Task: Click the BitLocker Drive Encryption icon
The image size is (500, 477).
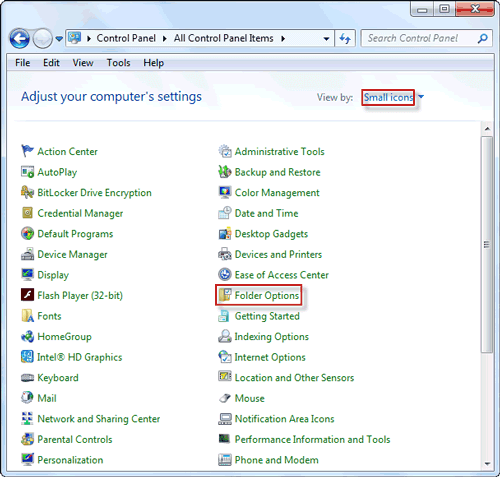Action: click(27, 193)
